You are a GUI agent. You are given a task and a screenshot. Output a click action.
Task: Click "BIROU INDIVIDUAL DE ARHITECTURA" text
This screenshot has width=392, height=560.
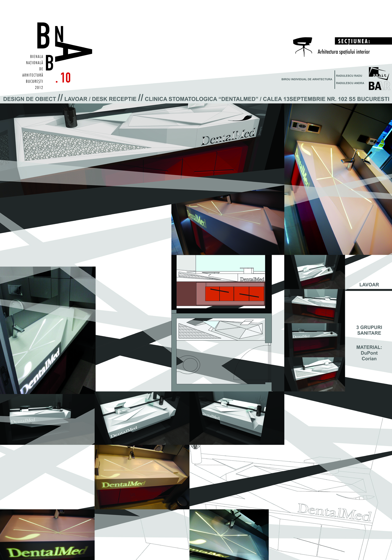point(307,79)
